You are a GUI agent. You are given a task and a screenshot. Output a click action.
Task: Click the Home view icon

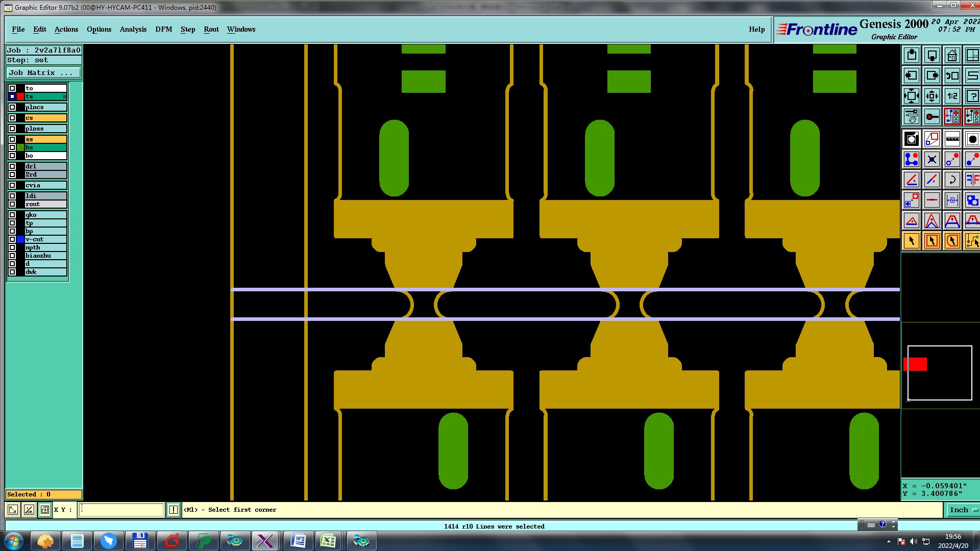[952, 55]
